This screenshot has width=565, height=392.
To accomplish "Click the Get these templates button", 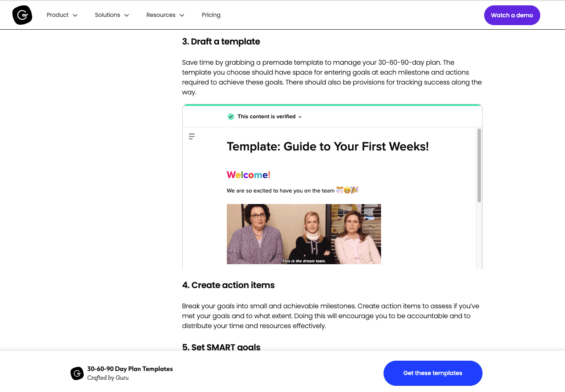I will tap(433, 373).
